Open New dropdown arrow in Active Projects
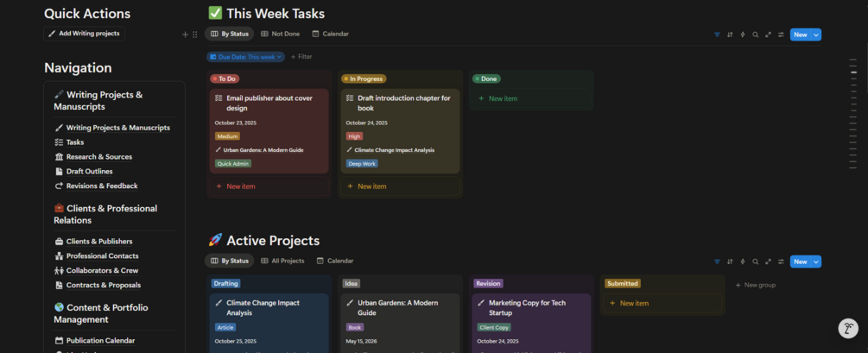Viewport: 868px width, 353px height. point(816,262)
